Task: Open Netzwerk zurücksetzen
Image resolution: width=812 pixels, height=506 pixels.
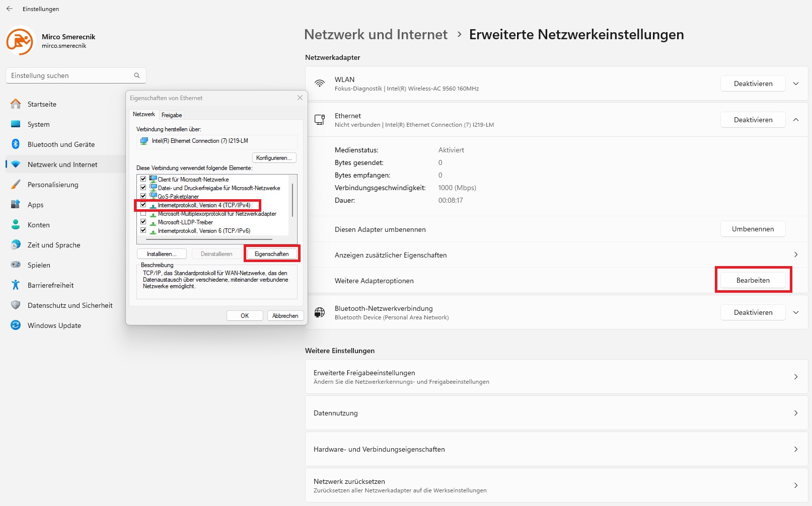Action: [557, 485]
